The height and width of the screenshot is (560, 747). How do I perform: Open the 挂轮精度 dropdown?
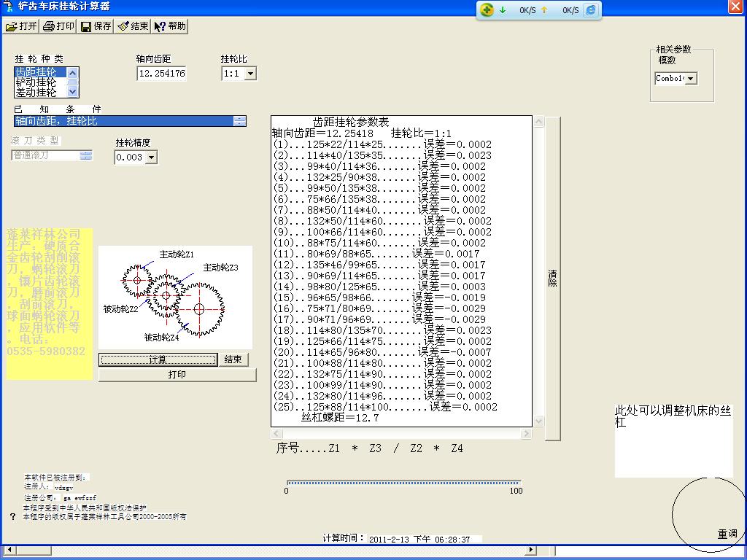(151, 157)
